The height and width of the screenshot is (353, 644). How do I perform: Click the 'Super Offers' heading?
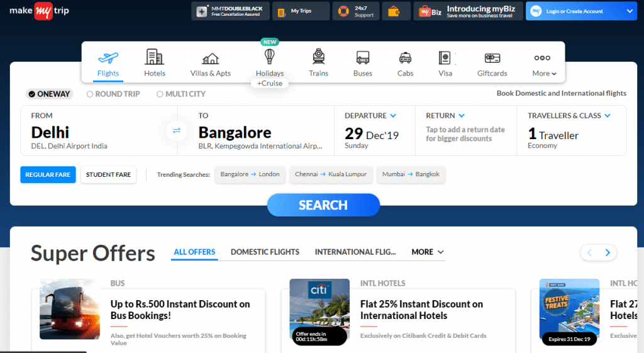coord(93,253)
